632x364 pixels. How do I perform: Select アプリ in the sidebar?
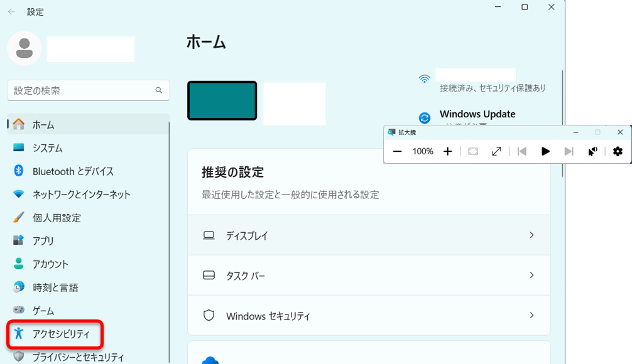(x=43, y=241)
